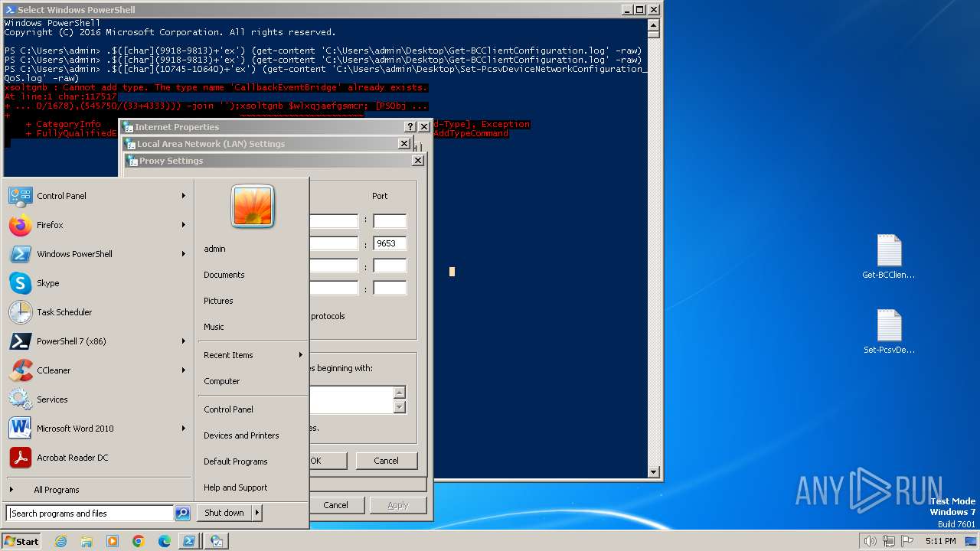Screen dimensions: 980x551
Task: Expand PowerShell 7 (x86) jump list arrow
Action: click(x=184, y=341)
